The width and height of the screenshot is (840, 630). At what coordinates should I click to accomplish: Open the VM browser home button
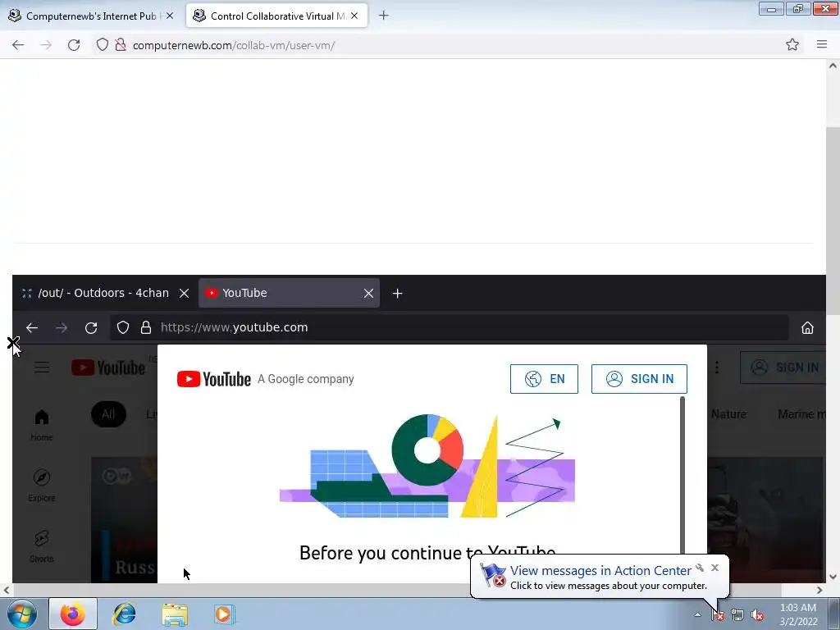tap(807, 327)
